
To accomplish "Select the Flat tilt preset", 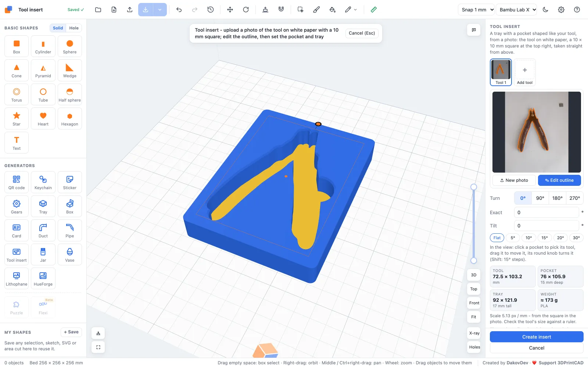I will pos(497,238).
